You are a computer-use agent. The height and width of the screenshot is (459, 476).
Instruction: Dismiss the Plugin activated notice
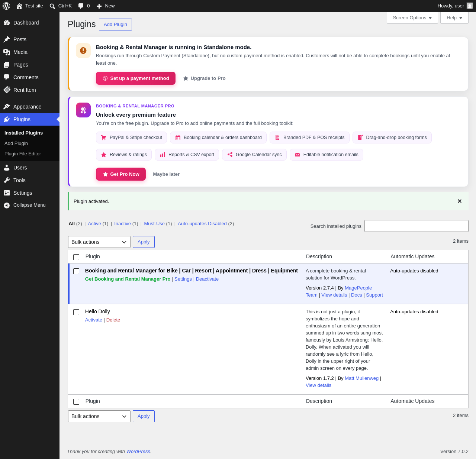pyautogui.click(x=460, y=201)
